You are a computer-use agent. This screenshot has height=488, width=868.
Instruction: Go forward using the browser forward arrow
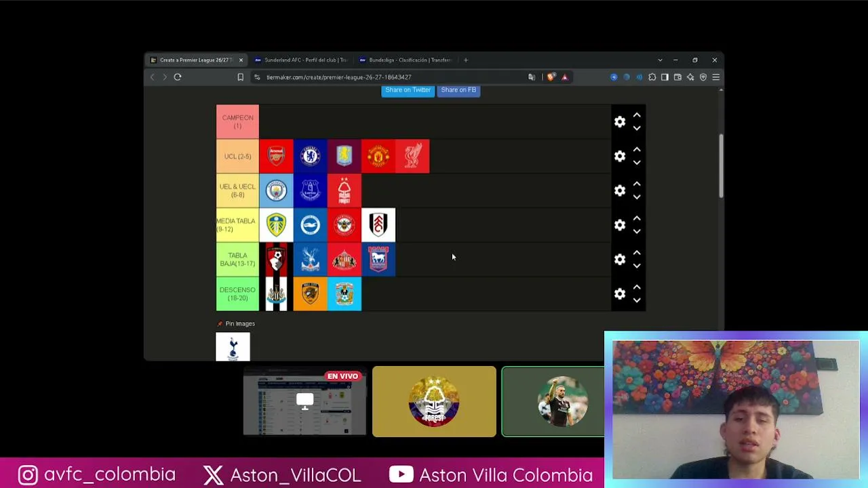tap(164, 77)
